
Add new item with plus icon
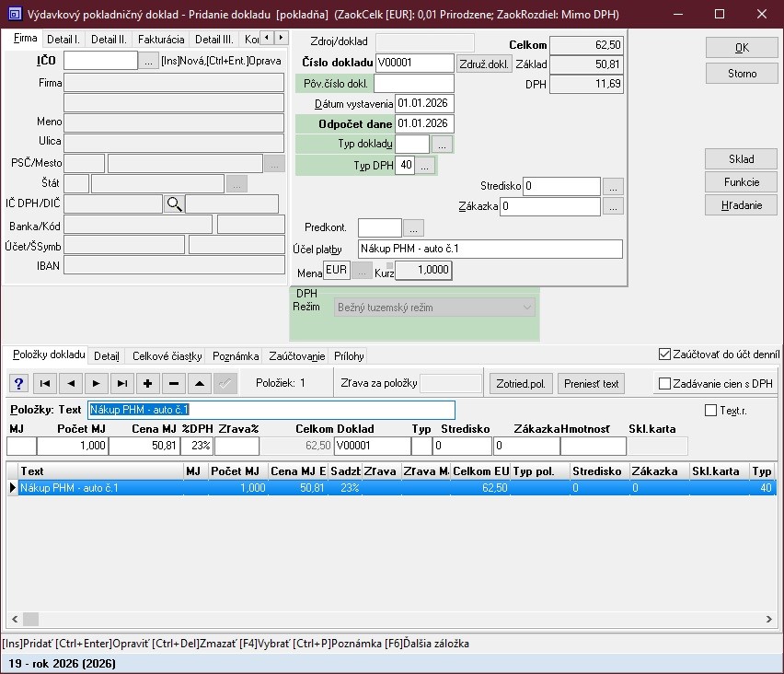pos(148,384)
